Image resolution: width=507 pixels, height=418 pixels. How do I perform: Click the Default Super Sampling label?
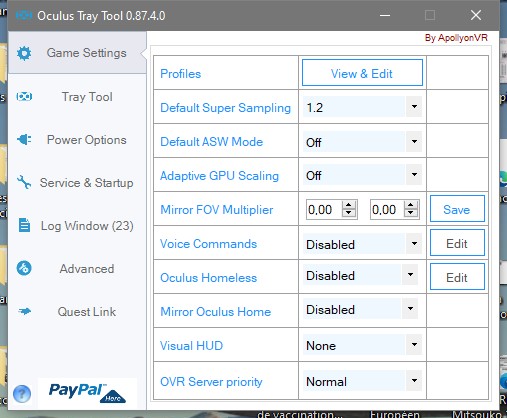coord(225,108)
